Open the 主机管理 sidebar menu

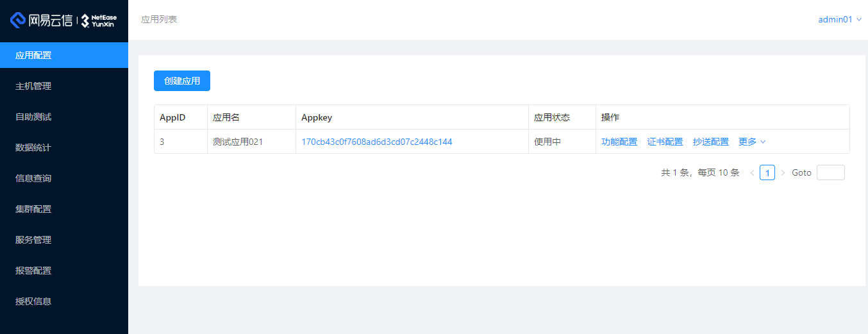33,86
